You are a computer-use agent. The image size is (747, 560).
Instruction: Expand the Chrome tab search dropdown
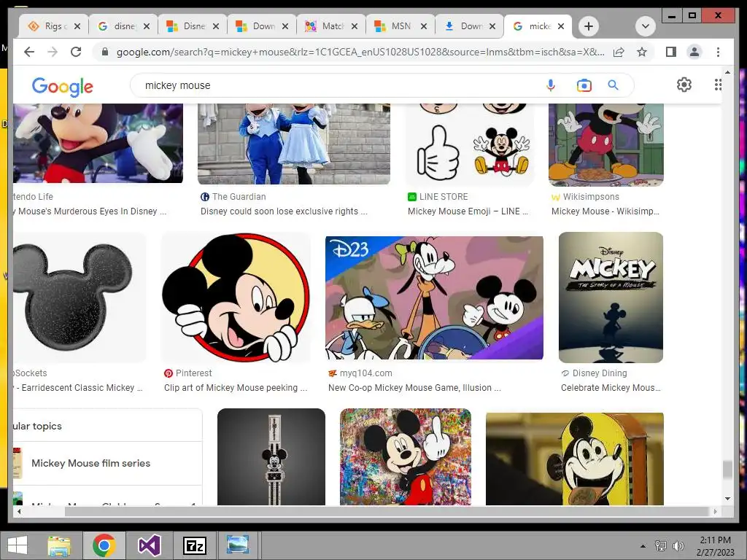pyautogui.click(x=645, y=26)
